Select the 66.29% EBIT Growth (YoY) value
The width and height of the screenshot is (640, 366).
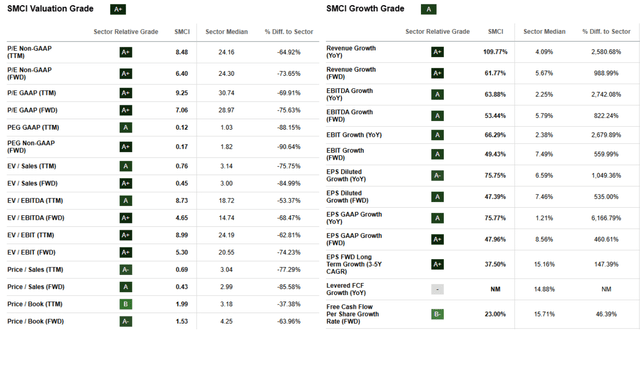coord(495,135)
